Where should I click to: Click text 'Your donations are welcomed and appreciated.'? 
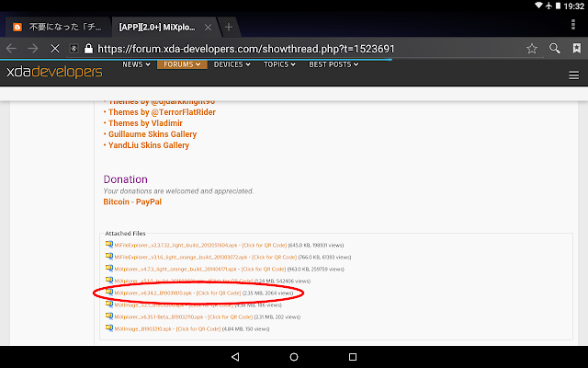click(178, 191)
